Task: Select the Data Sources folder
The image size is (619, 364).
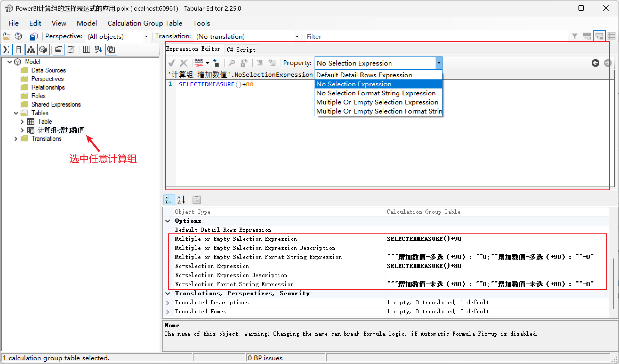Action: click(x=49, y=70)
